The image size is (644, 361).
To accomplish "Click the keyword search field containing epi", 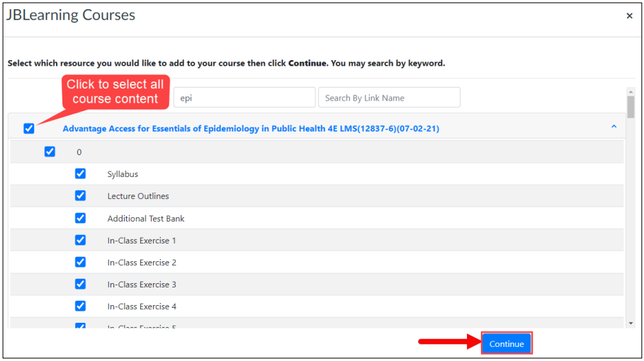I will click(x=244, y=98).
